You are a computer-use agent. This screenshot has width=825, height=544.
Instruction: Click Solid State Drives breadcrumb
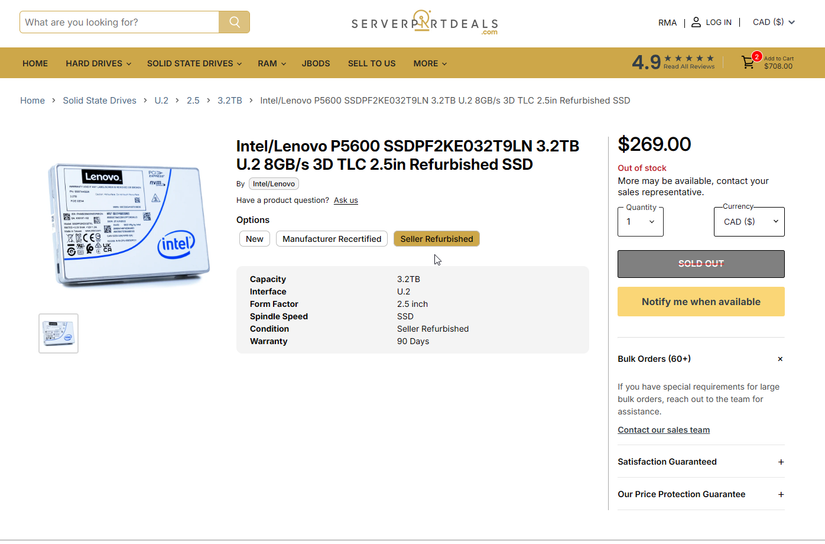[x=99, y=100]
